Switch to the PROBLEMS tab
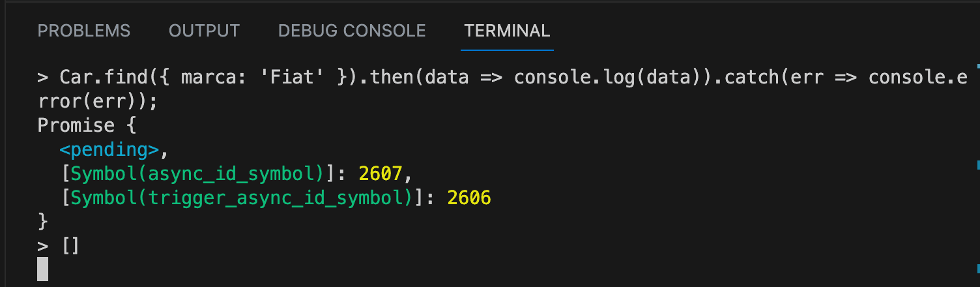Screen dimensions: 980x287 (84, 31)
